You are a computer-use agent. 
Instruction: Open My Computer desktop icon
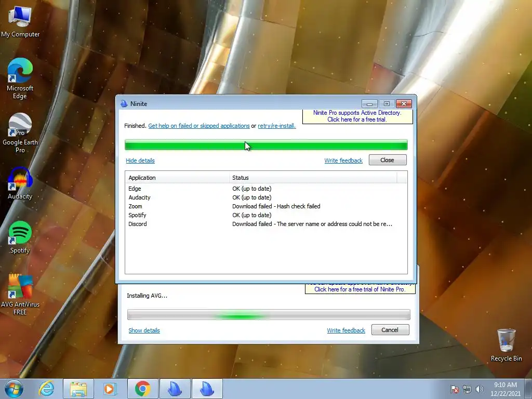pos(20,21)
